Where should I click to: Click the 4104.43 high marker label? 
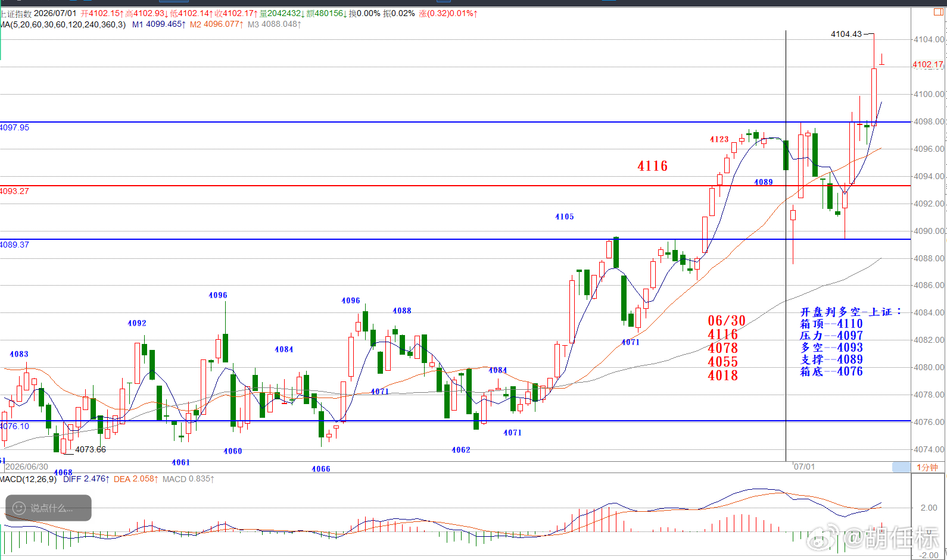pyautogui.click(x=846, y=34)
